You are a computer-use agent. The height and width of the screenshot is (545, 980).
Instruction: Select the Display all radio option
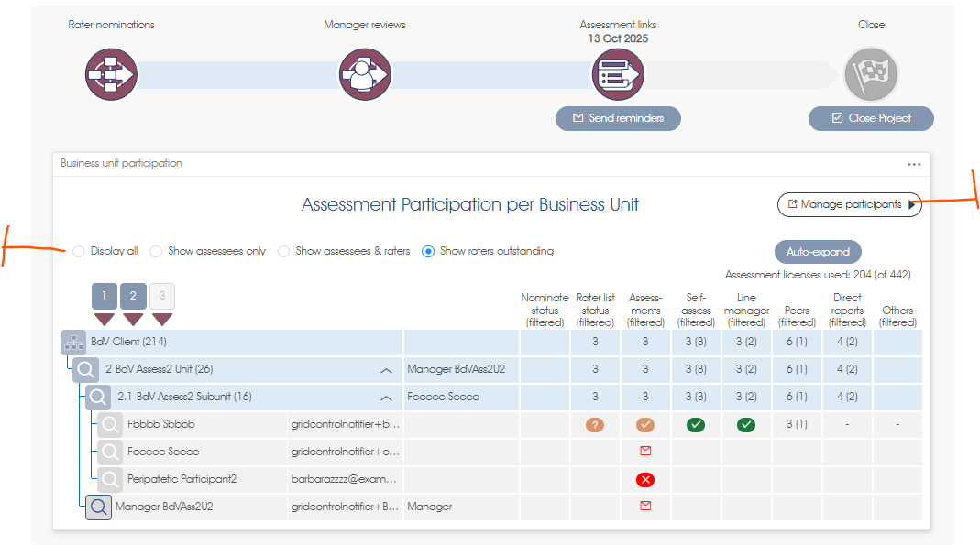pos(78,251)
